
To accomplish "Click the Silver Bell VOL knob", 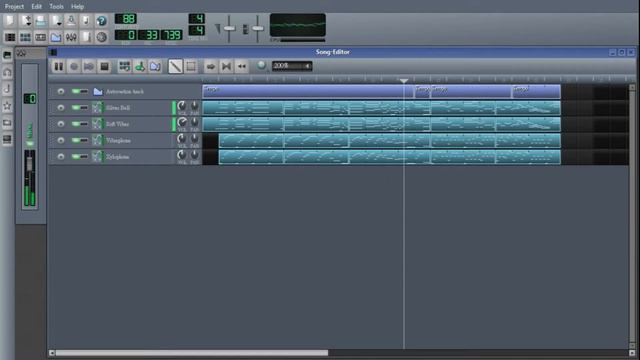I will click(182, 106).
